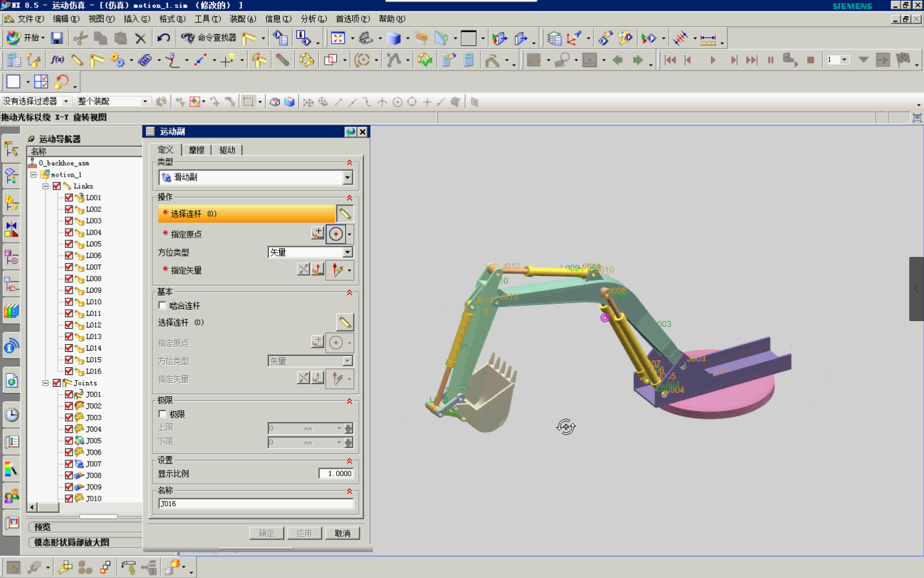Screen dimensions: 924x578
Task: Open the 分析 menu
Action: coord(314,19)
